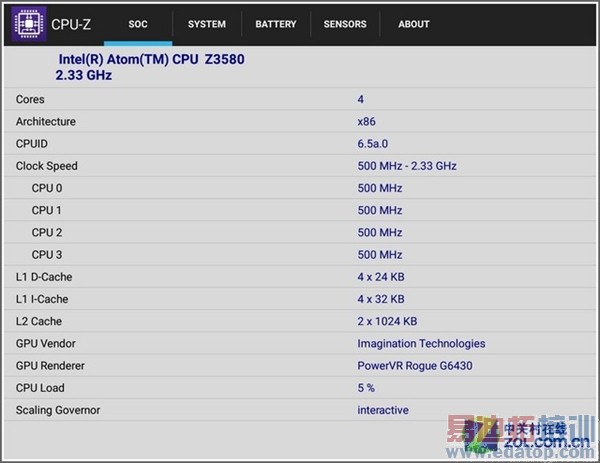Click the CPU-Z app title text

(71, 24)
